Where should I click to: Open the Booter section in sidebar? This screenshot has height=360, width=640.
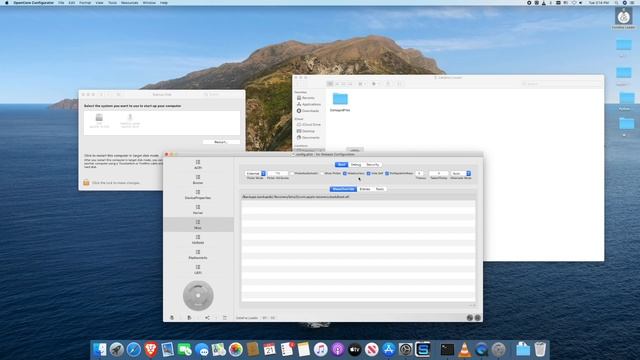(198, 180)
